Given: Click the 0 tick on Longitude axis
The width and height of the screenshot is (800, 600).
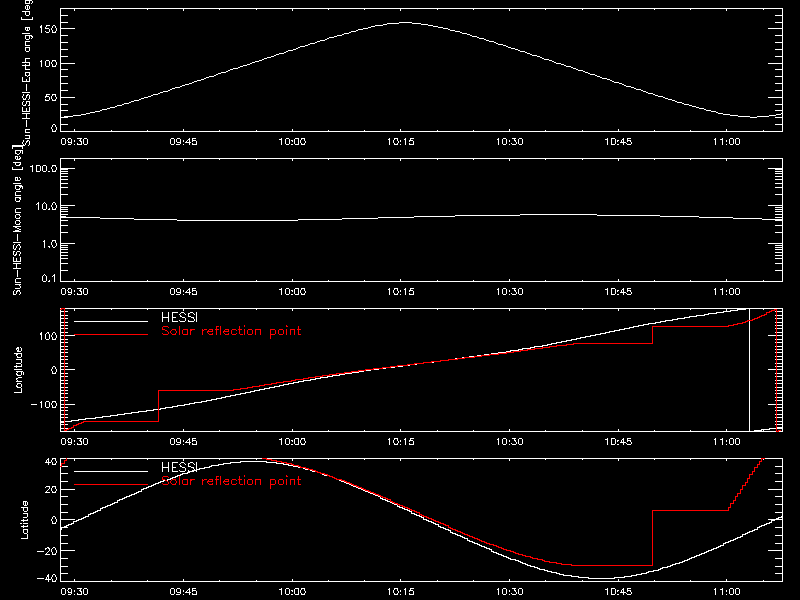Looking at the screenshot, I should tap(54, 370).
